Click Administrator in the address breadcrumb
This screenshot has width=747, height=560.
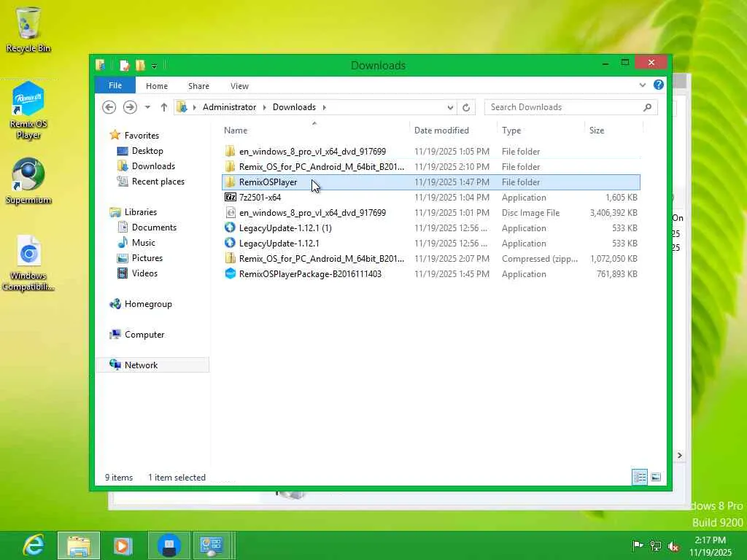229,107
